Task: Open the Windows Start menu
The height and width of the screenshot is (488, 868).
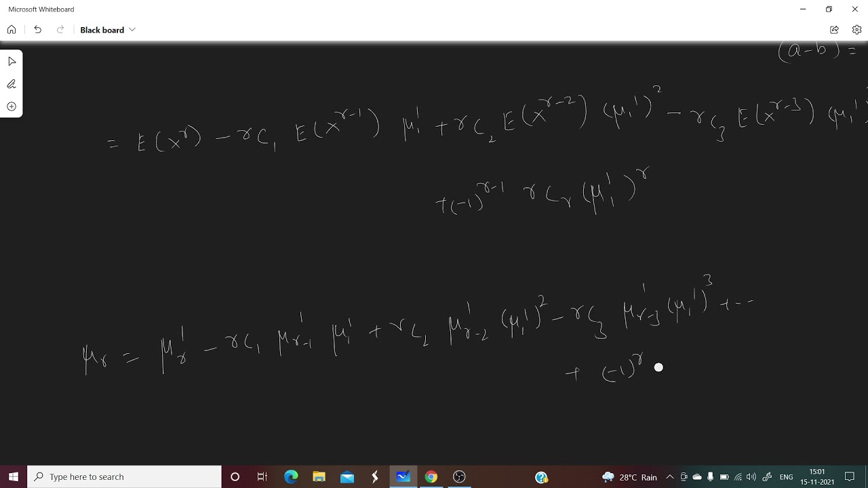Action: [x=14, y=476]
